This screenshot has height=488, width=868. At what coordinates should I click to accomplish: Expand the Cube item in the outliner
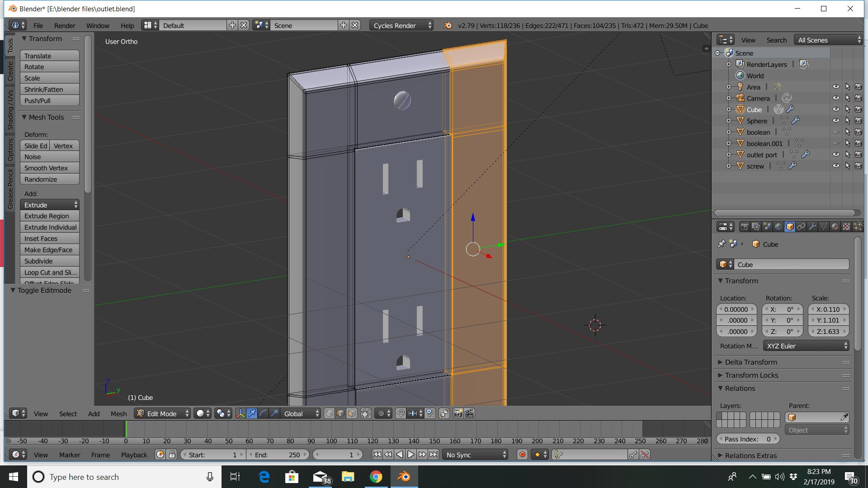click(x=728, y=109)
